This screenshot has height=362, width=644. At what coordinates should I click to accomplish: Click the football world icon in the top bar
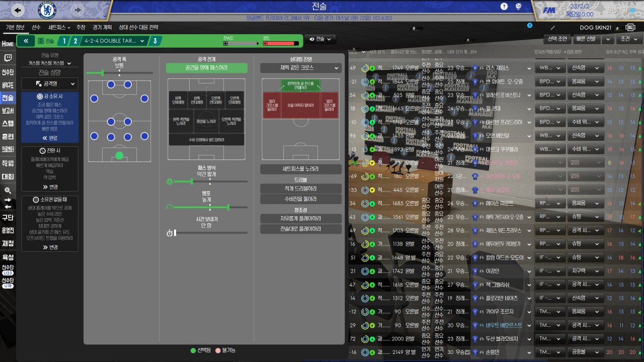coord(518,7)
